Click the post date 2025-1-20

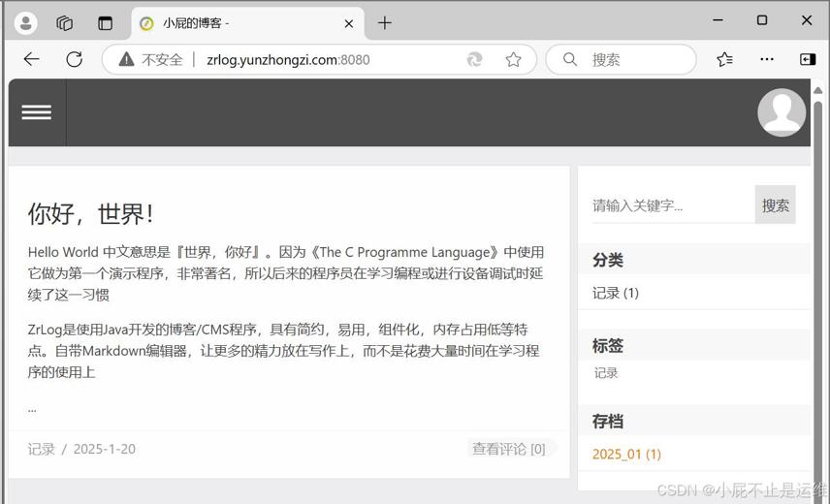[105, 449]
